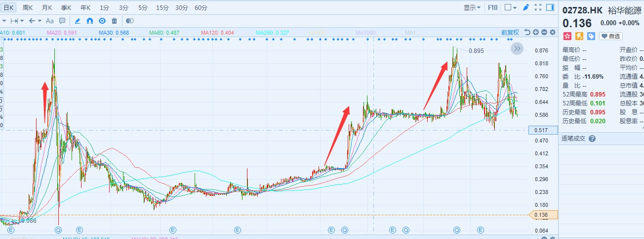Viewport: 644px width, 239px height.
Task: Switch to 月K monthly chart
Action: tap(47, 7)
